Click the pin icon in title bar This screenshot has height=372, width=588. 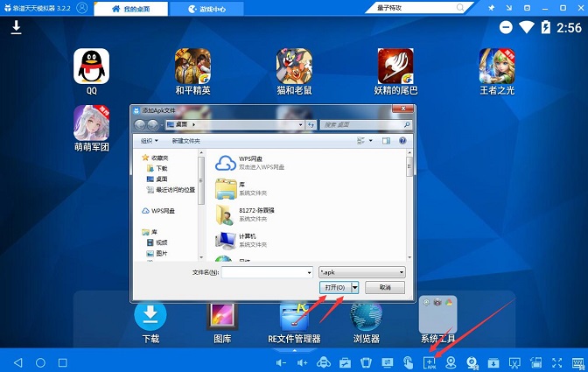pyautogui.click(x=491, y=8)
